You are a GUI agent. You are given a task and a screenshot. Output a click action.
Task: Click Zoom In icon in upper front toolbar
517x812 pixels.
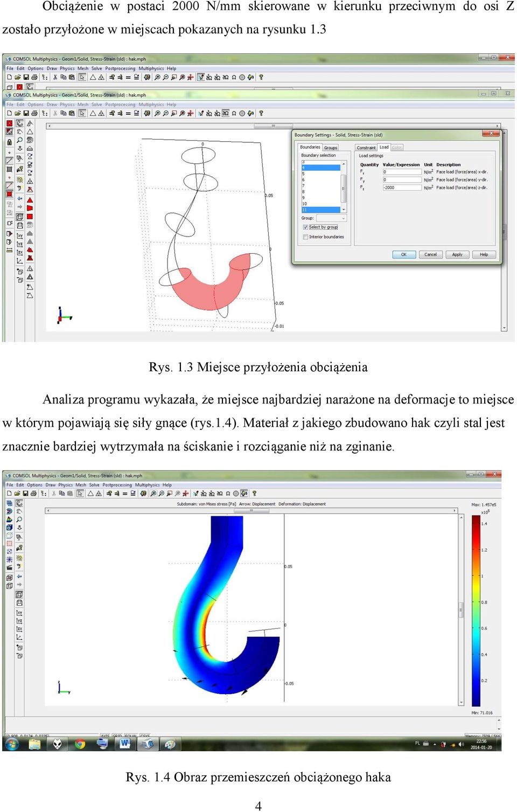click(x=157, y=113)
